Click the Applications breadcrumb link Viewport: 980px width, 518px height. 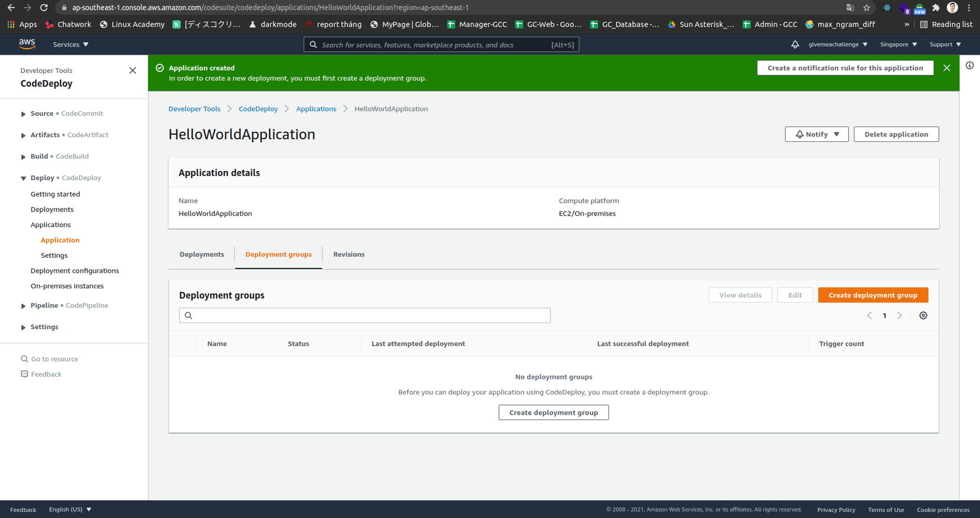coord(316,109)
